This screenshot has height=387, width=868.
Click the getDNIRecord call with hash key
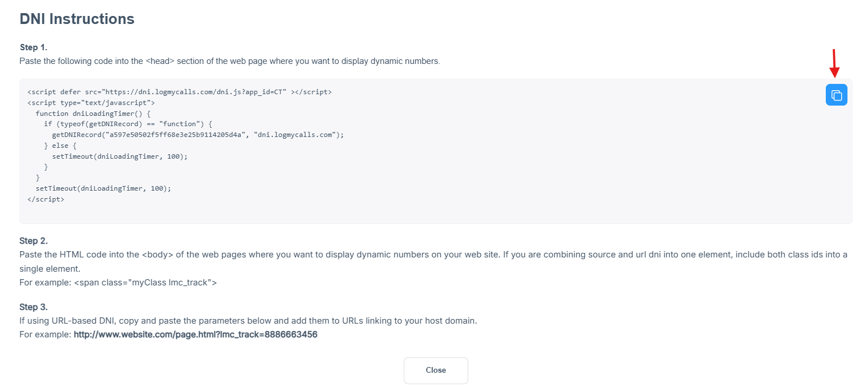tap(198, 135)
